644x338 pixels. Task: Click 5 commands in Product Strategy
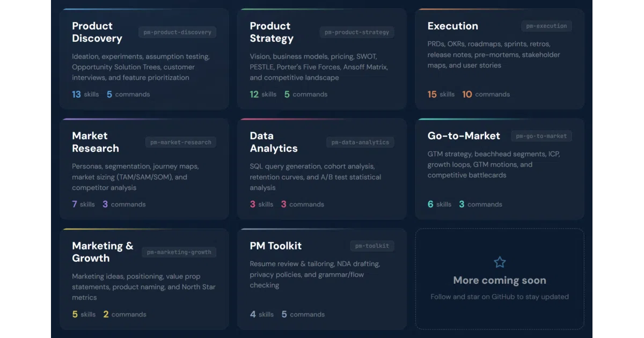tap(306, 94)
